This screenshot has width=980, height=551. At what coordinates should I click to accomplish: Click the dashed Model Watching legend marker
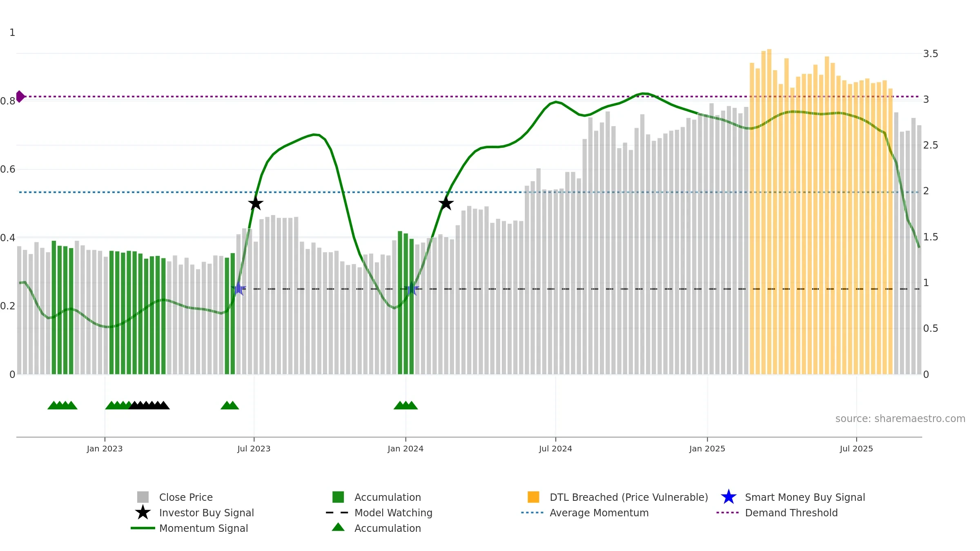pyautogui.click(x=337, y=513)
